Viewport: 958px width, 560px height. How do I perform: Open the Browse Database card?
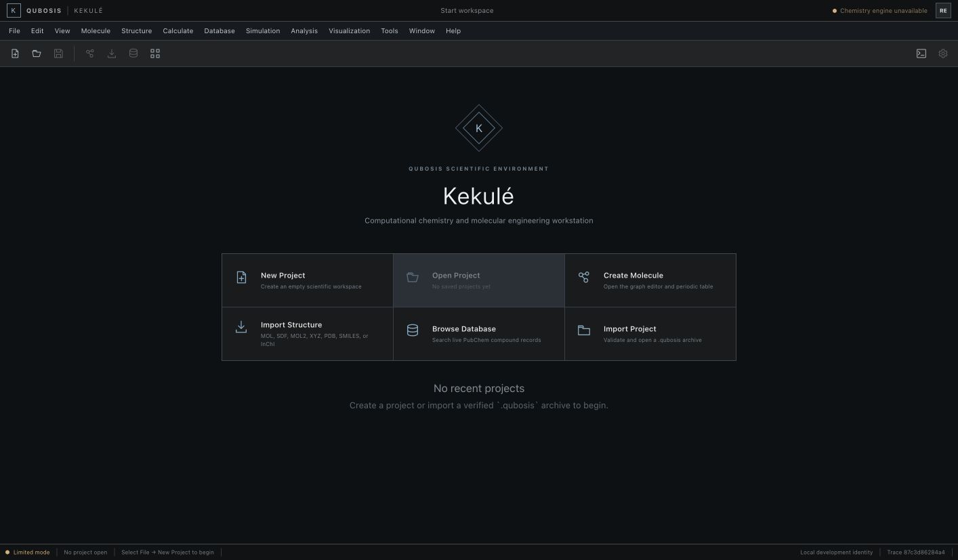point(479,334)
